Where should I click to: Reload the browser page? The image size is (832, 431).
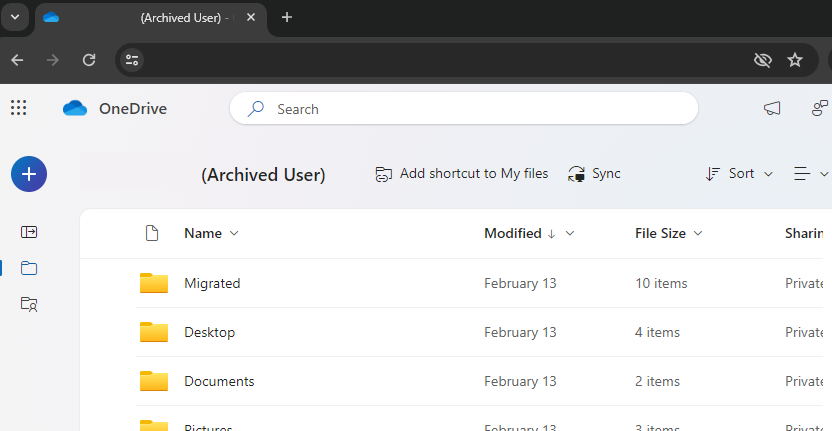click(89, 60)
